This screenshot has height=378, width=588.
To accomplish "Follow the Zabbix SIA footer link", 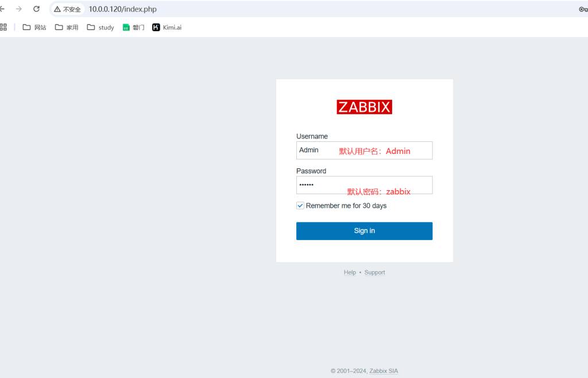I will pos(384,371).
